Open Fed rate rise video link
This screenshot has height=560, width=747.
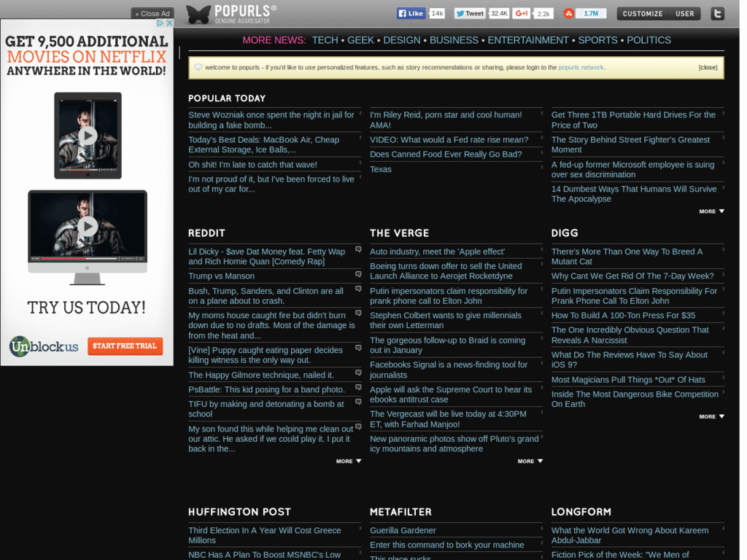pyautogui.click(x=449, y=140)
